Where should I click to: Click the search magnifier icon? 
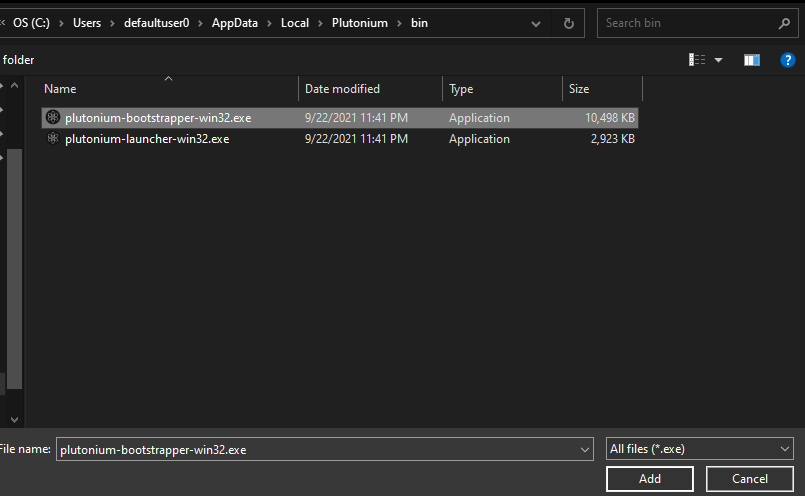point(783,23)
